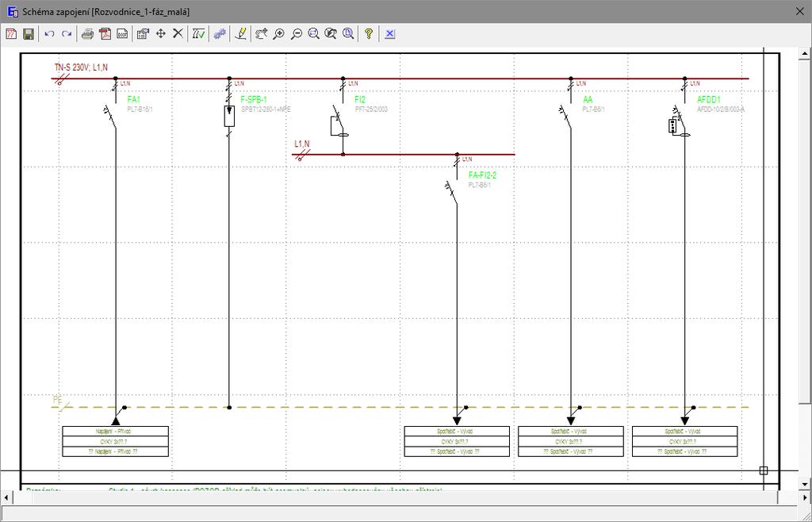The width and height of the screenshot is (812, 522).
Task: Zoom in using the magnifier plus
Action: click(279, 33)
